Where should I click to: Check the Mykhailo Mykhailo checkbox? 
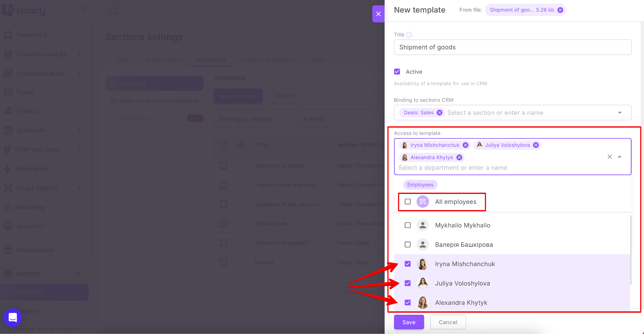point(408,225)
